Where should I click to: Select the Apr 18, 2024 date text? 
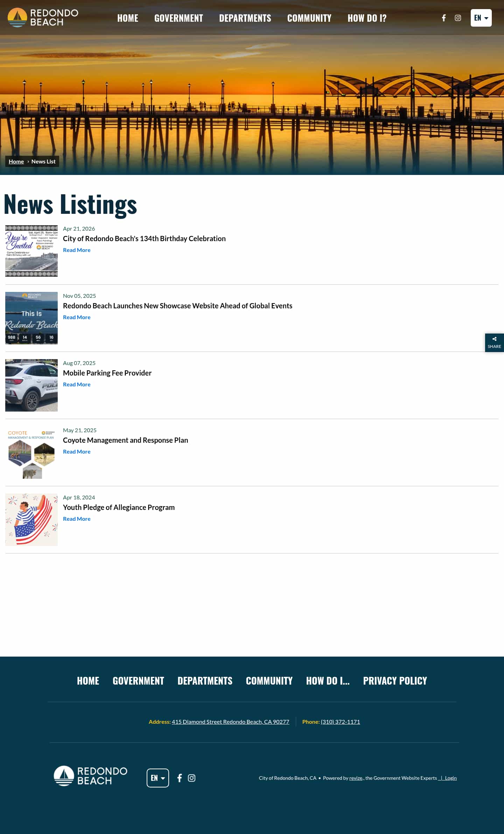click(x=79, y=497)
